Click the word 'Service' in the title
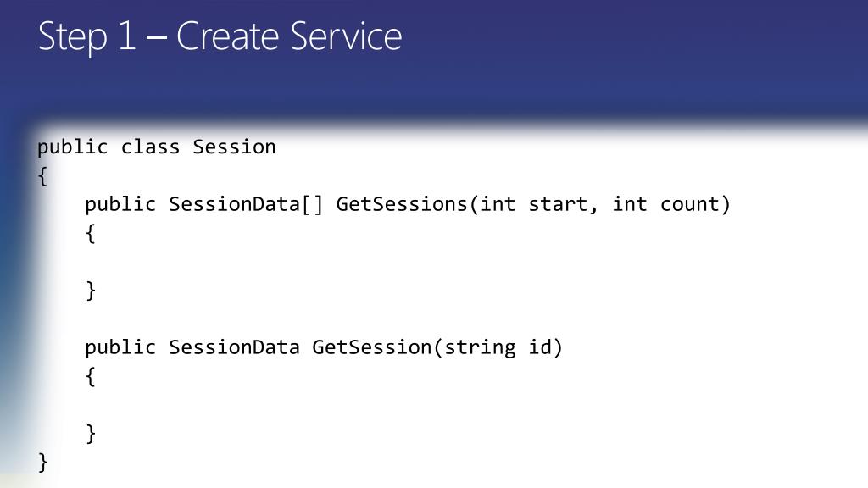 pyautogui.click(x=346, y=37)
